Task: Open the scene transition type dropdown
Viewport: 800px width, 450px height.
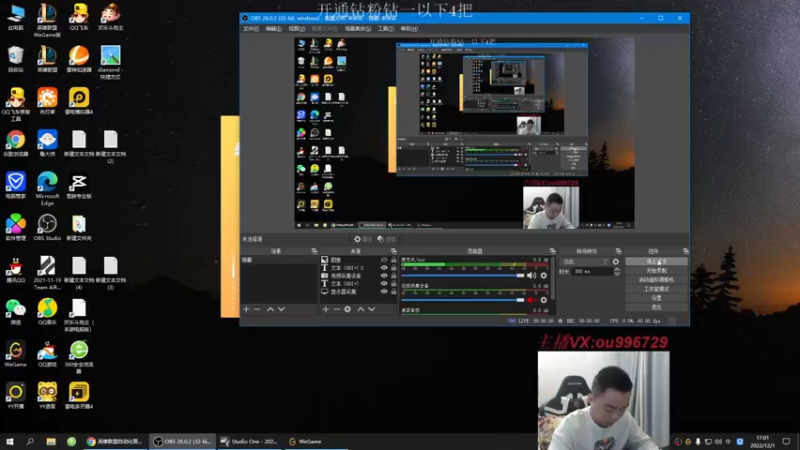Action: click(x=584, y=261)
